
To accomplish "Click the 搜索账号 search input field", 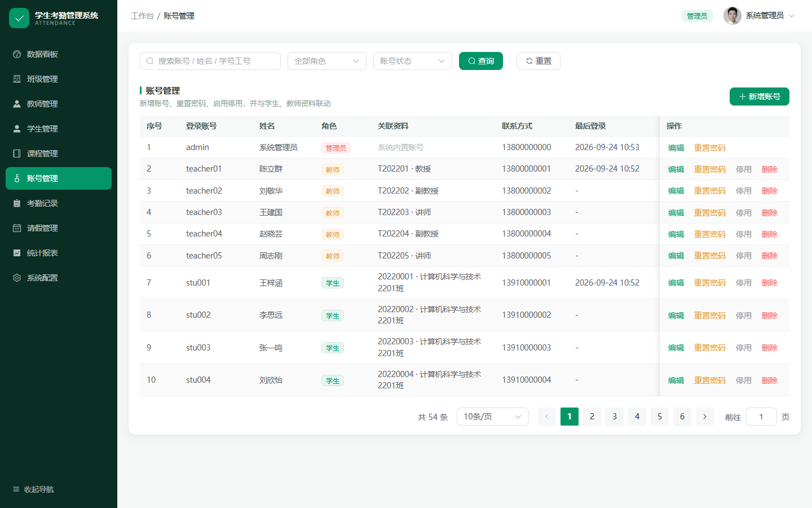I will coord(210,61).
